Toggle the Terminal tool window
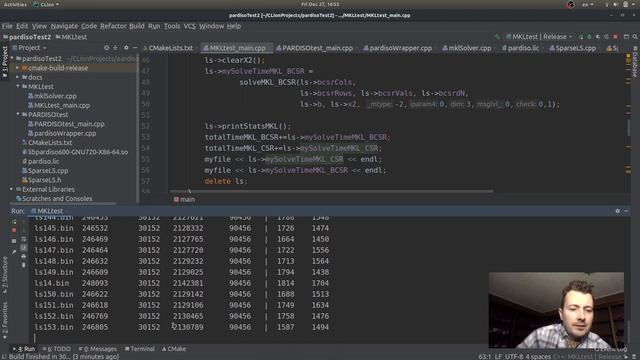Viewport: 640px width, 360px height. point(140,349)
